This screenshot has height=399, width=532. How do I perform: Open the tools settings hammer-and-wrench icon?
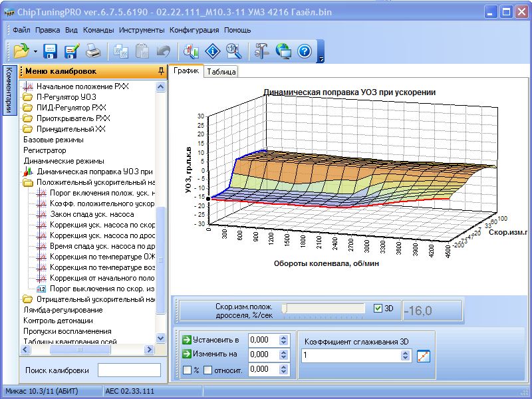pyautogui.click(x=261, y=51)
